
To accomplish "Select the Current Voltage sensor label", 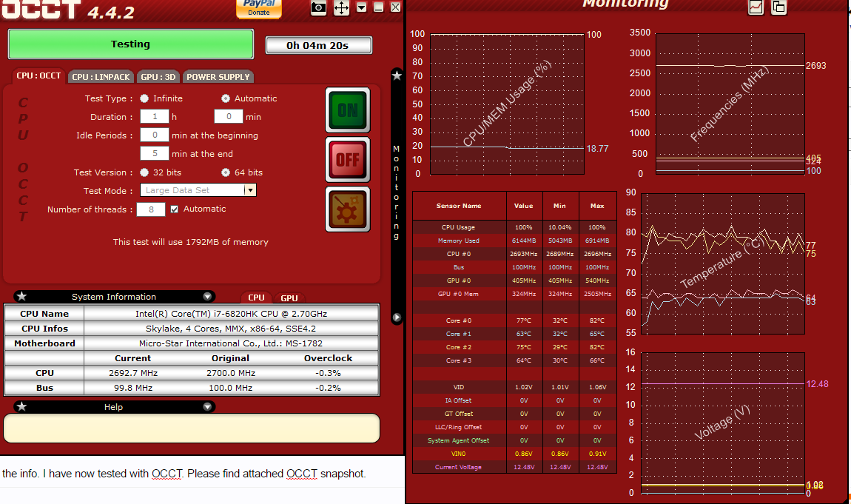I will (459, 467).
